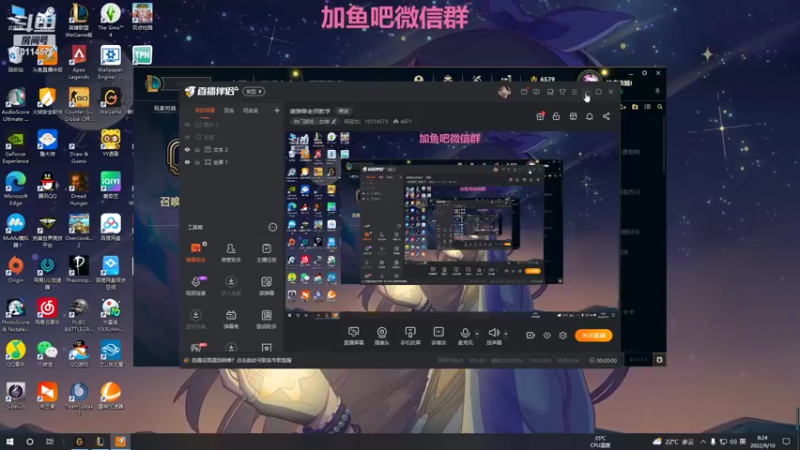Select the 全屏 1 layer row
Screen dimensions: 800x450
click(x=233, y=162)
